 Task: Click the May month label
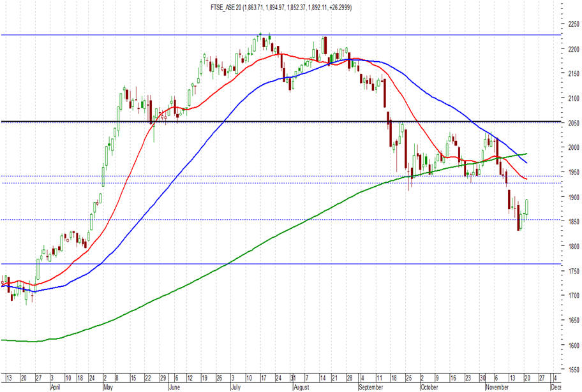pyautogui.click(x=108, y=387)
